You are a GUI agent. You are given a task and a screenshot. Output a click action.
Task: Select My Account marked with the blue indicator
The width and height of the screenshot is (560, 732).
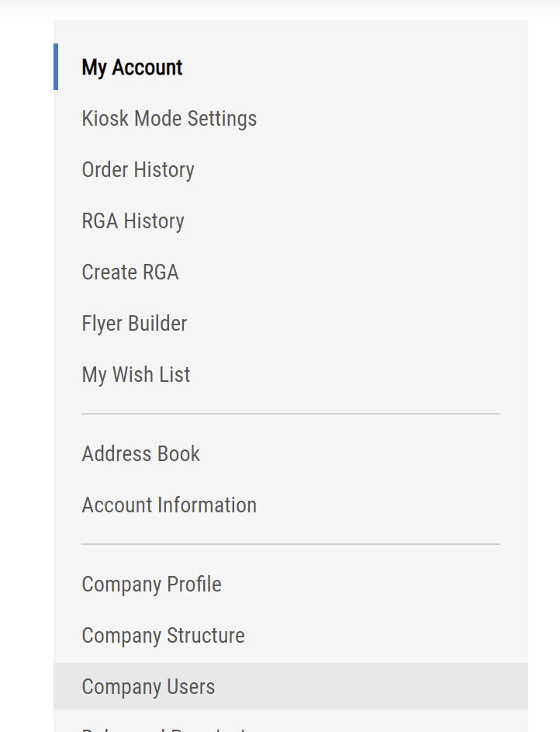point(131,68)
